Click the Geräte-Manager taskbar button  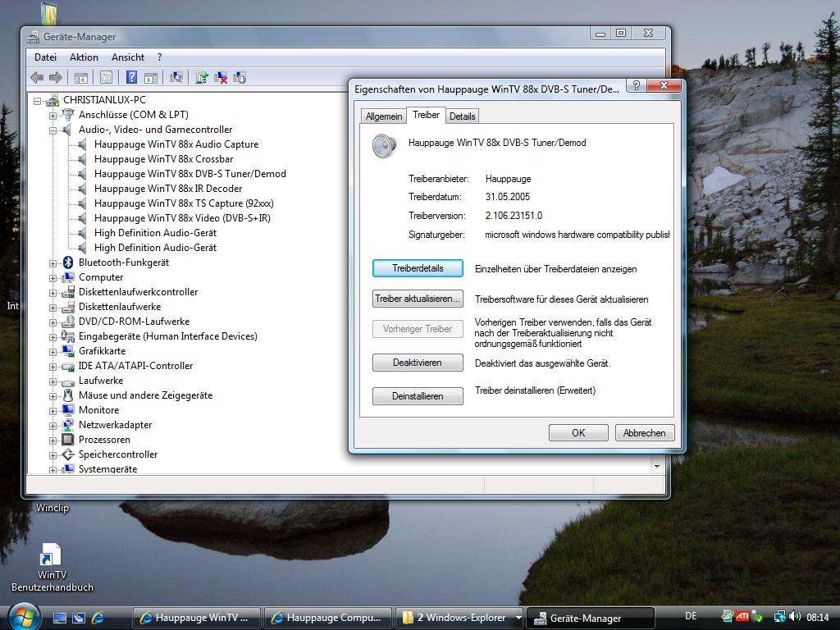click(591, 618)
